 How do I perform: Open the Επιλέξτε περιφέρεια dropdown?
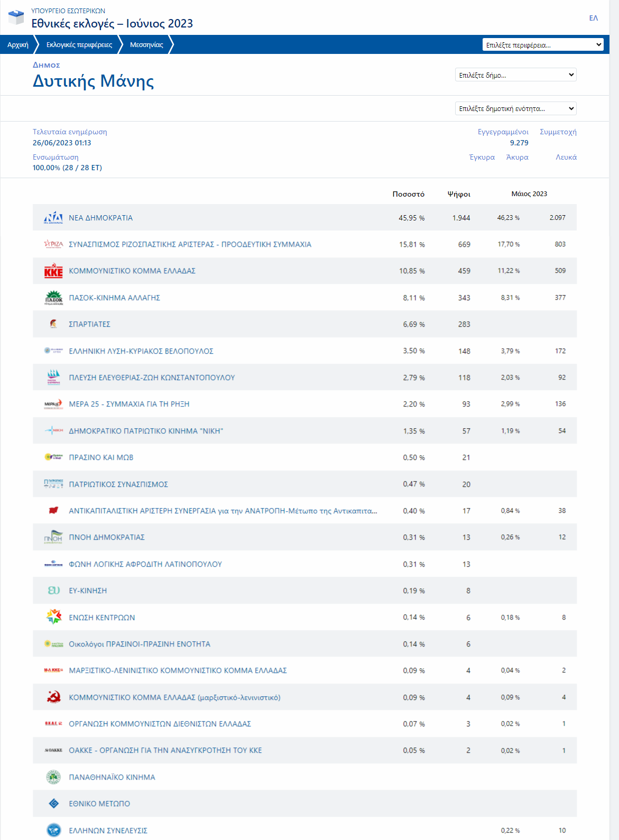543,45
